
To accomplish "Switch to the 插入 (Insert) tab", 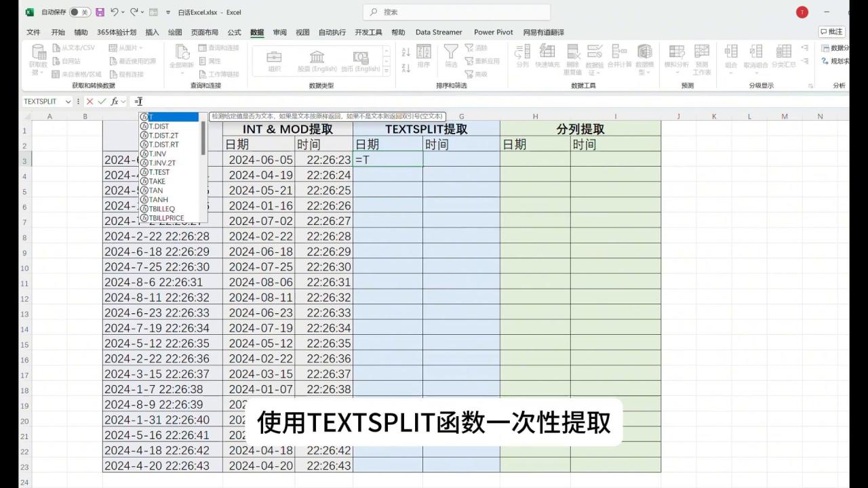I will [x=152, y=33].
